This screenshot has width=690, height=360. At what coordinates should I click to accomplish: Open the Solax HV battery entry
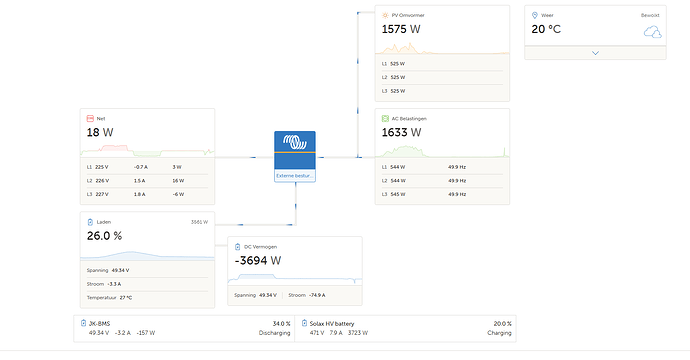[x=405, y=328]
